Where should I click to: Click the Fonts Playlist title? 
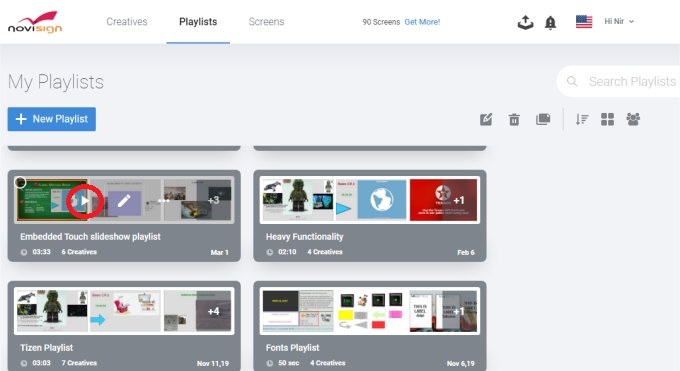(292, 348)
